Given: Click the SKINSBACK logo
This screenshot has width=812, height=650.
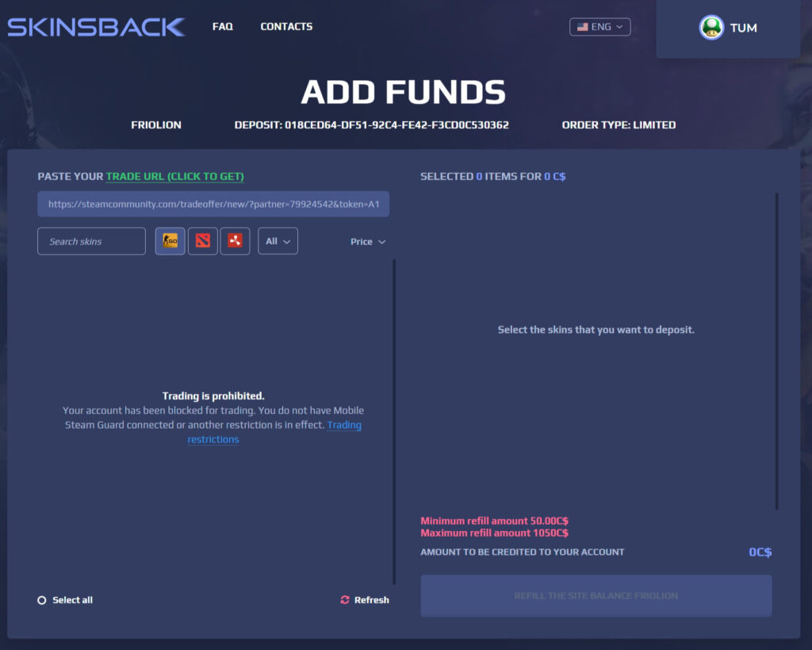Looking at the screenshot, I should click(x=96, y=28).
